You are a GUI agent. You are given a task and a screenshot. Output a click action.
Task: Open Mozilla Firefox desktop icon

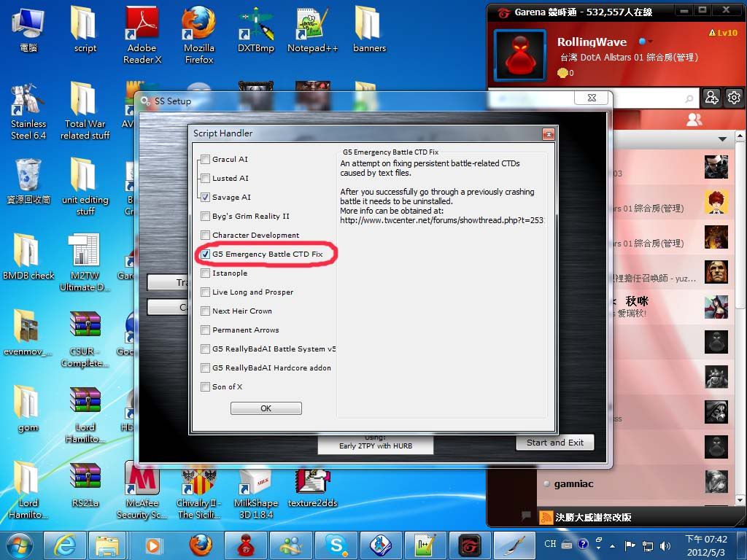click(x=198, y=29)
